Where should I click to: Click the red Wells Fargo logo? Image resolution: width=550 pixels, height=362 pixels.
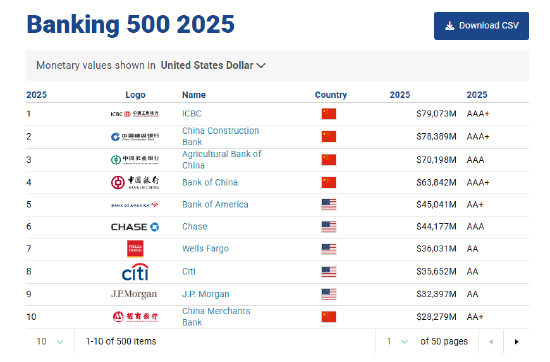pyautogui.click(x=135, y=249)
